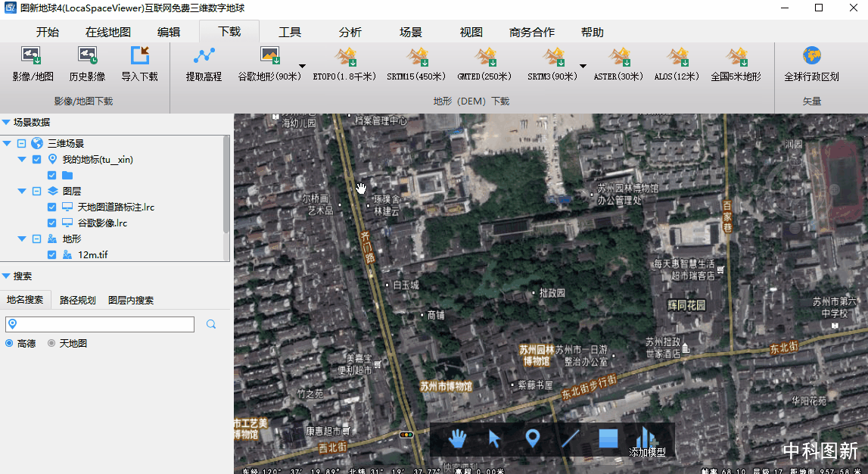The width and height of the screenshot is (868, 474).
Task: Switch to the 图层内搜索 search tab
Action: [131, 300]
